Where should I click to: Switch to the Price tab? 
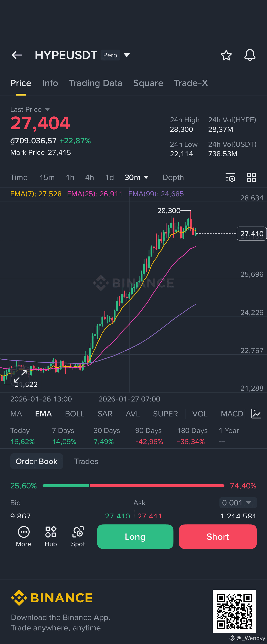(x=21, y=83)
